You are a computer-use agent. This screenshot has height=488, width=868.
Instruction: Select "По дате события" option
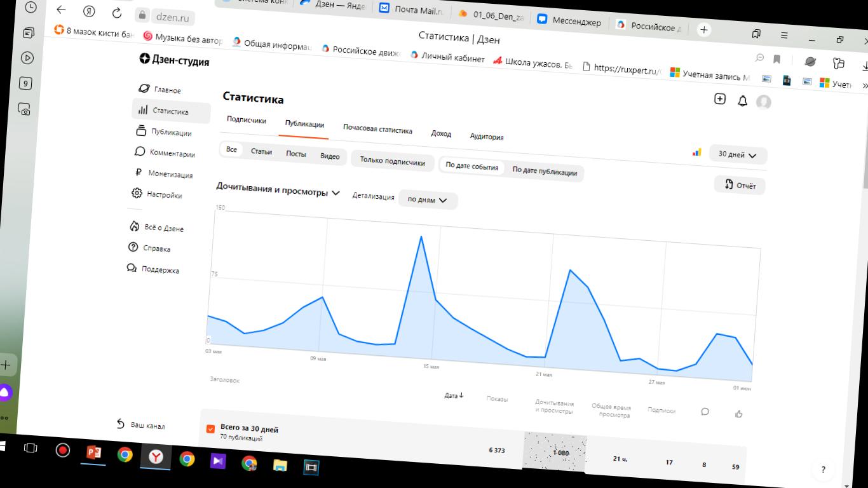point(472,166)
